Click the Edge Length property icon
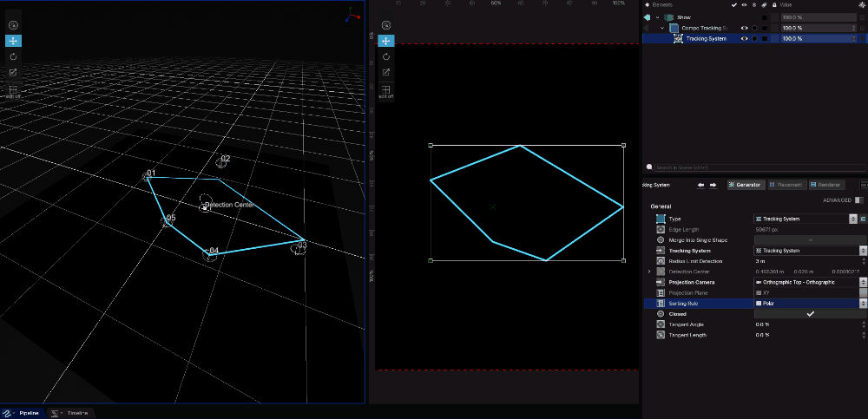Screen dimensions: 868x419 tap(661, 229)
